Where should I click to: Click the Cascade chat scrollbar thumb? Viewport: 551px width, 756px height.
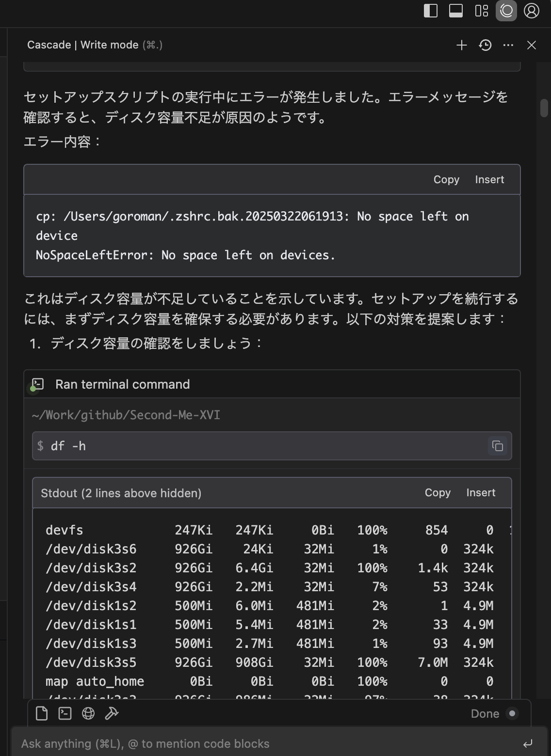point(544,108)
